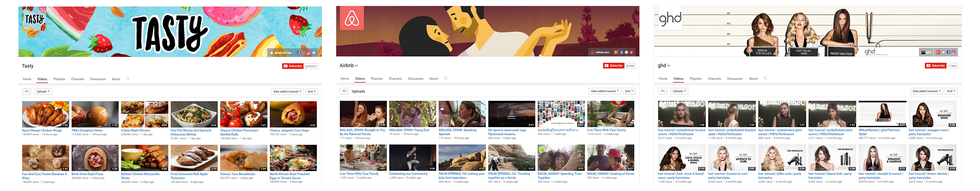Open Airbnb's Facebook icon in banner
Image resolution: width=980 pixels, height=191 pixels.
pyautogui.click(x=621, y=52)
